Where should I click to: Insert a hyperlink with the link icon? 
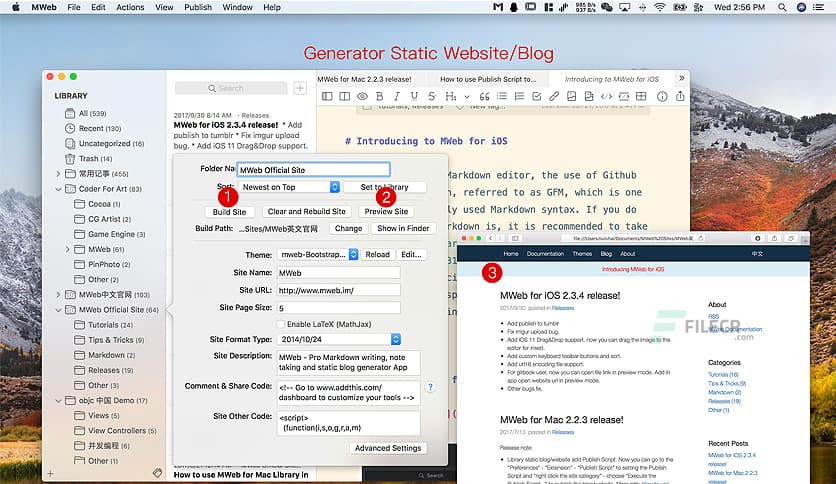(x=554, y=96)
